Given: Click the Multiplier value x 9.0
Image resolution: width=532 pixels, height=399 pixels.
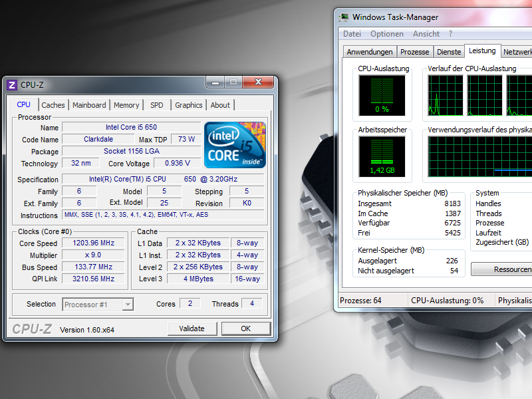Looking at the screenshot, I should tap(93, 255).
